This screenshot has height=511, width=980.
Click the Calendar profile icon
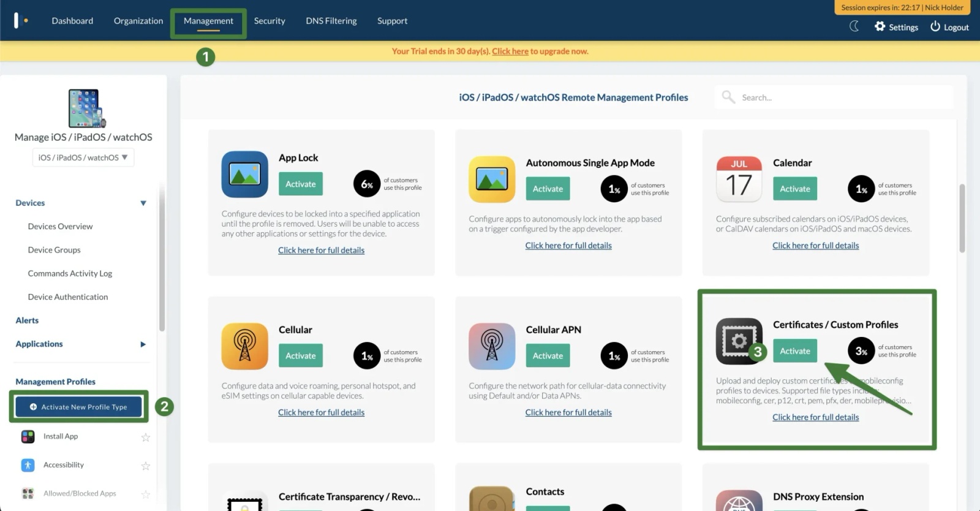[739, 180]
